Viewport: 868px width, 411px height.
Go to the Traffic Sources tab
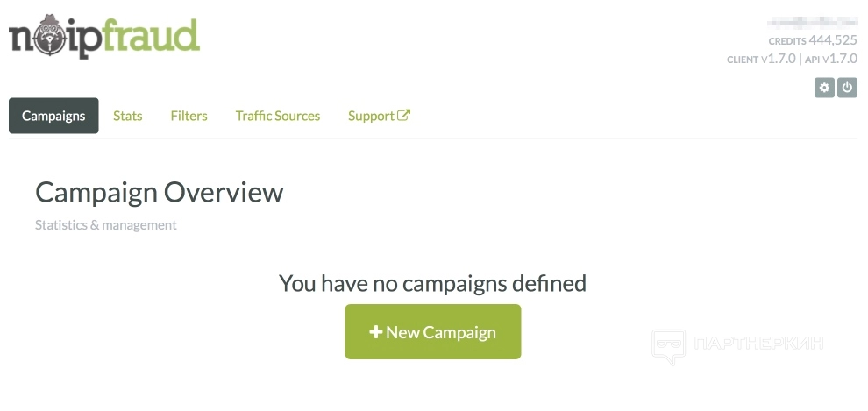pyautogui.click(x=278, y=116)
